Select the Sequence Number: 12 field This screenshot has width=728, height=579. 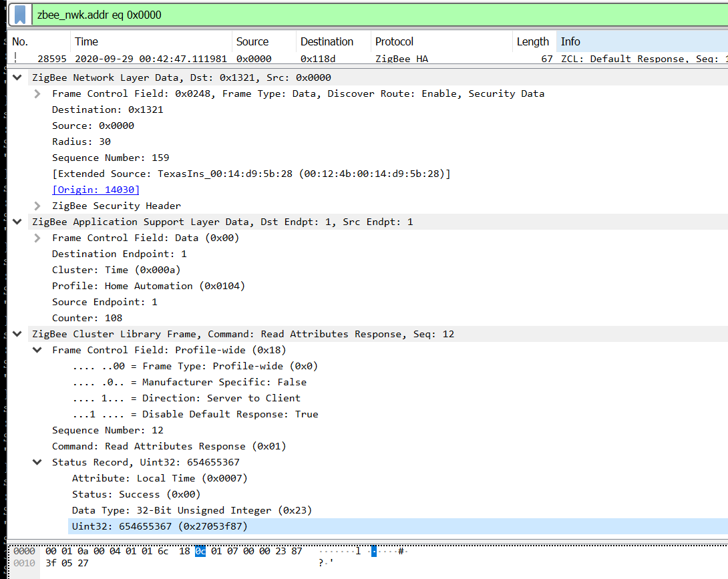tap(108, 430)
